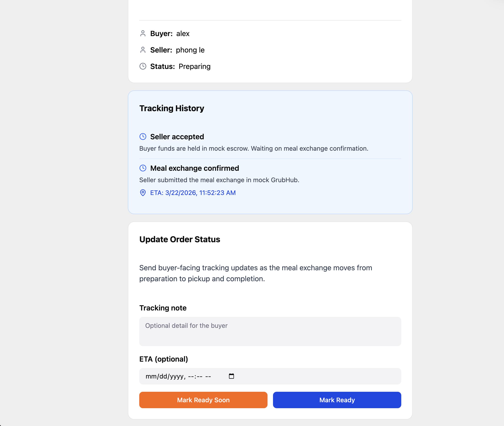
Task: Click the clock icon beside Seller accepted
Action: (x=143, y=137)
